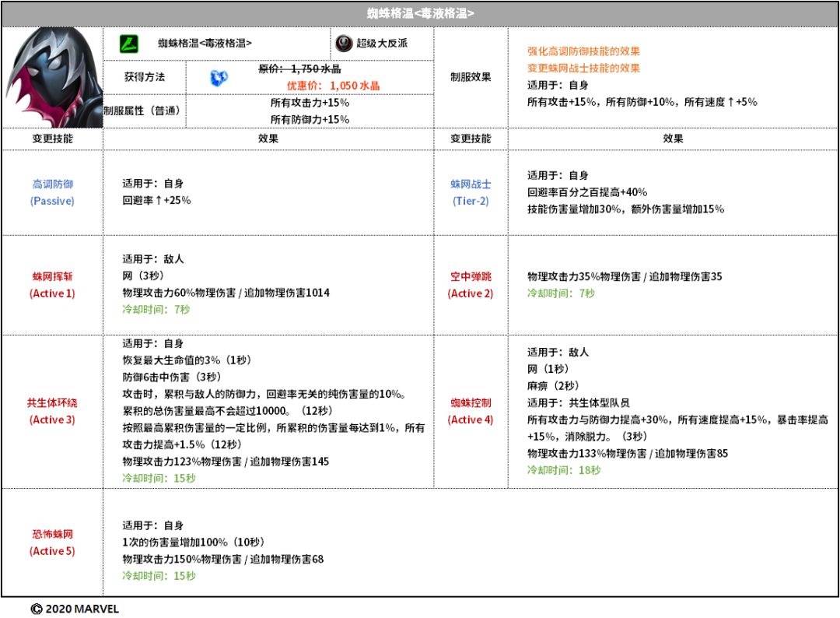This screenshot has width=840, height=618.
Task: Click the 麻痹（2秒）effect line
Action: pyautogui.click(x=554, y=386)
